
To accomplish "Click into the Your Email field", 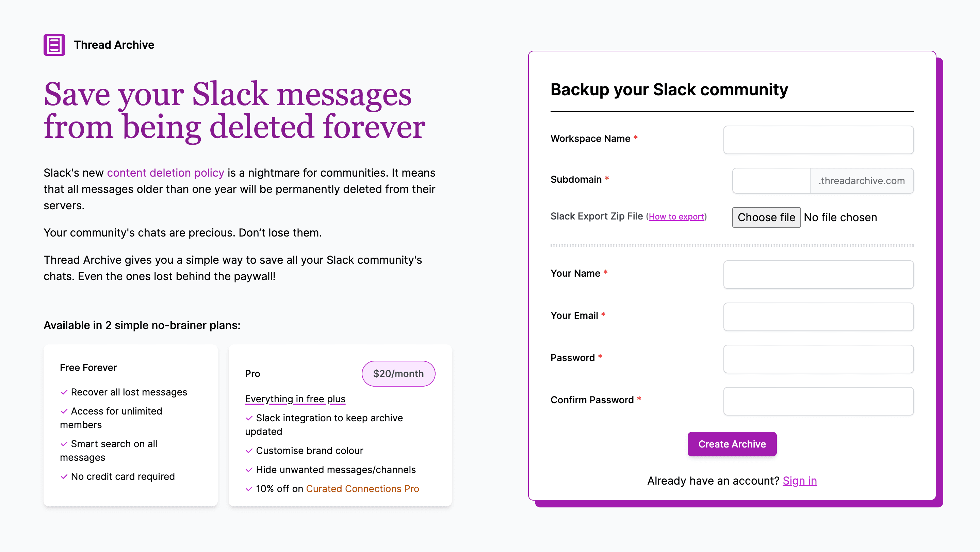I will [818, 316].
